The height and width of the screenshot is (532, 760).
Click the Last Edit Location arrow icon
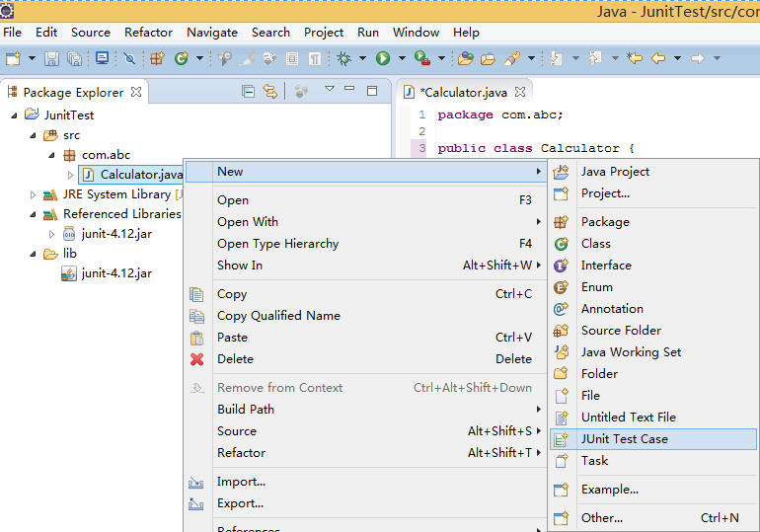[634, 58]
